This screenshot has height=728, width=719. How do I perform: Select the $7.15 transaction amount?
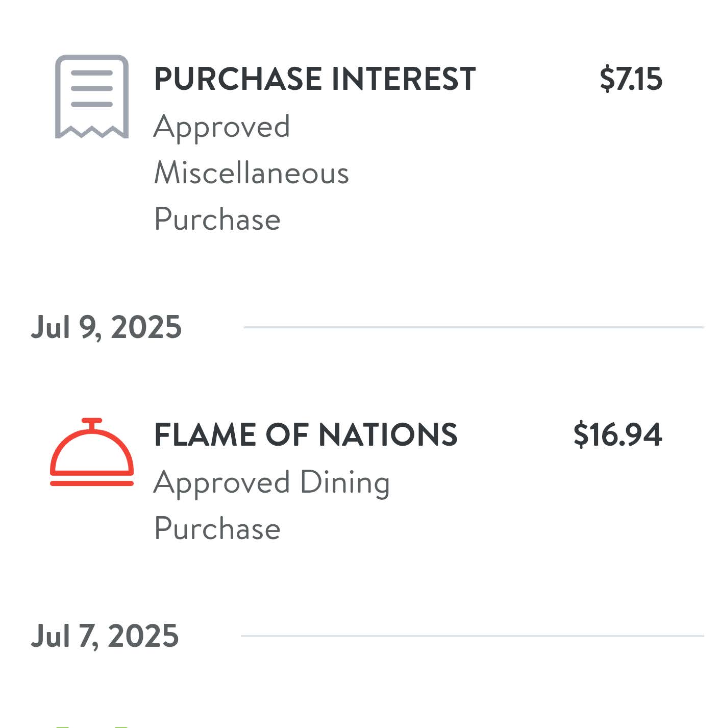point(631,79)
